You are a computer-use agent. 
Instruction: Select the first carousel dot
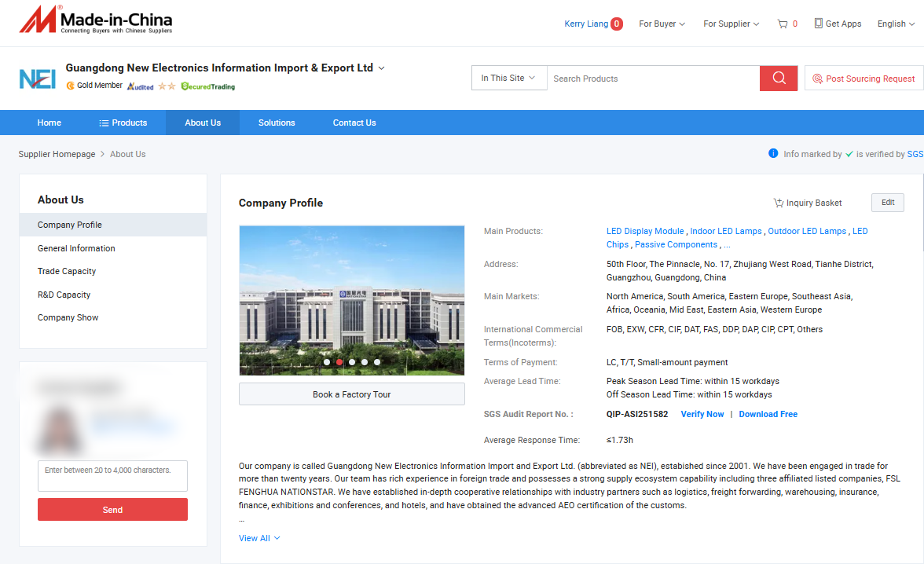(x=327, y=362)
